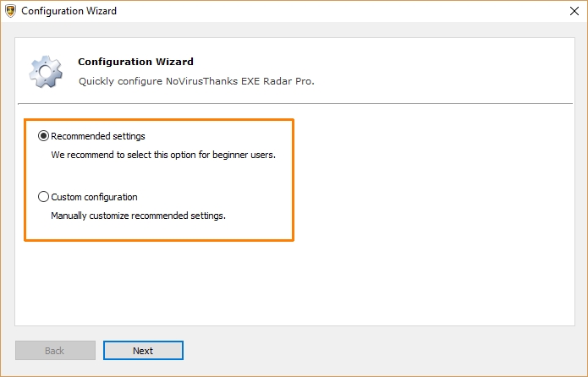Click the bold Configuration Wizard heading

(135, 62)
